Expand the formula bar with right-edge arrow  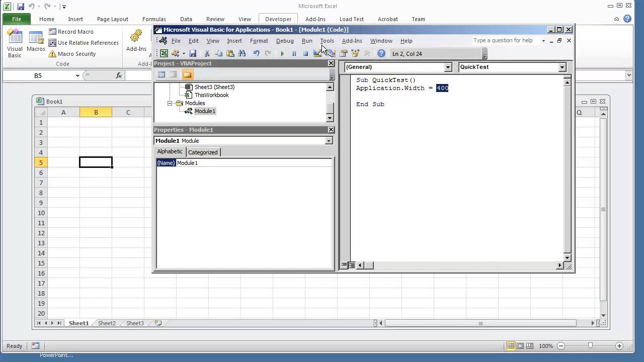coord(629,75)
